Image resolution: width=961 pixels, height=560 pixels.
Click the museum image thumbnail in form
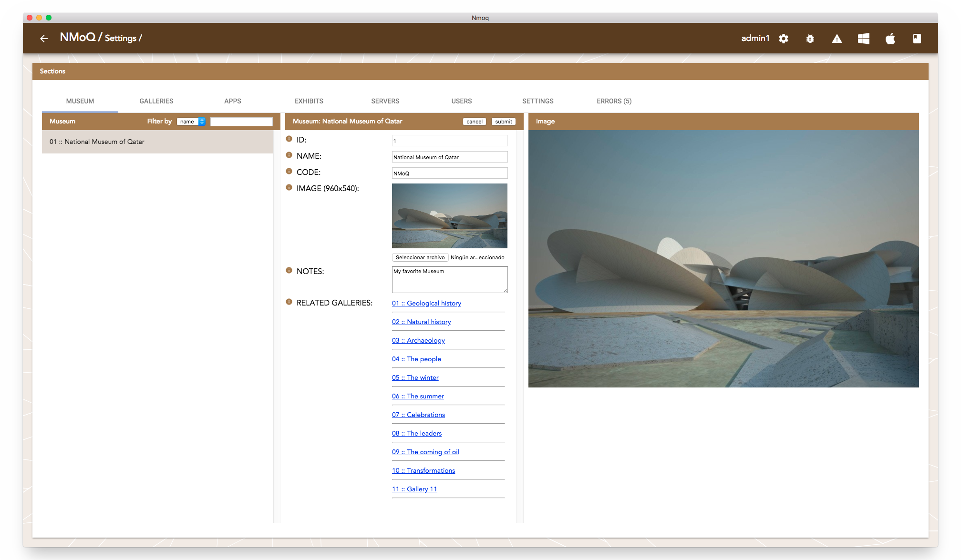click(x=450, y=216)
